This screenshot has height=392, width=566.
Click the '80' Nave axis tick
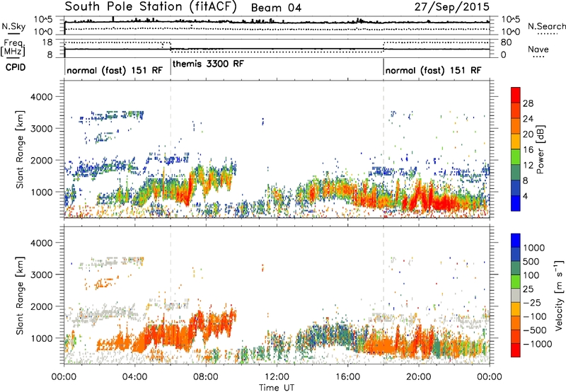pos(507,42)
